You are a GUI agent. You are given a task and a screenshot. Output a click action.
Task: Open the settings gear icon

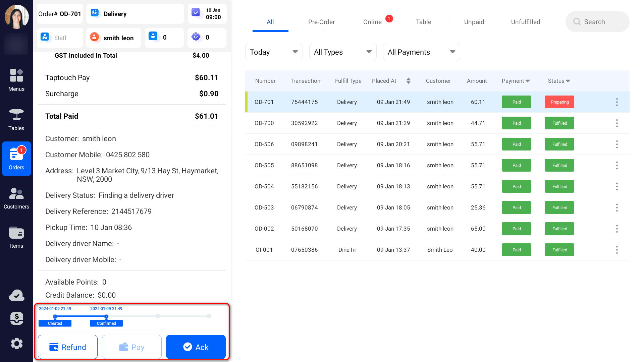click(16, 344)
